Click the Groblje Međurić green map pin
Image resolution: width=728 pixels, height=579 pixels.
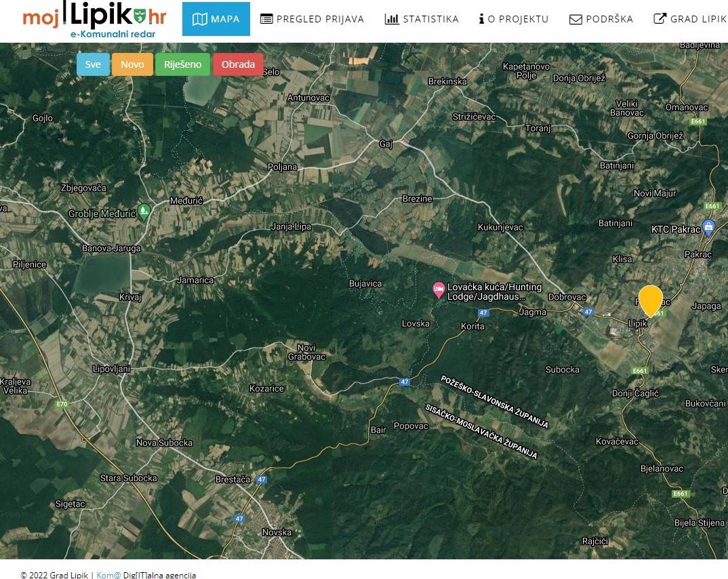144,212
